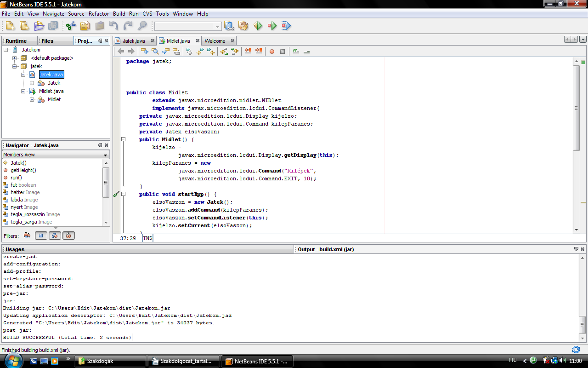Select the Output - build.xml (jar) tab
The height and width of the screenshot is (368, 588).
pyautogui.click(x=326, y=249)
